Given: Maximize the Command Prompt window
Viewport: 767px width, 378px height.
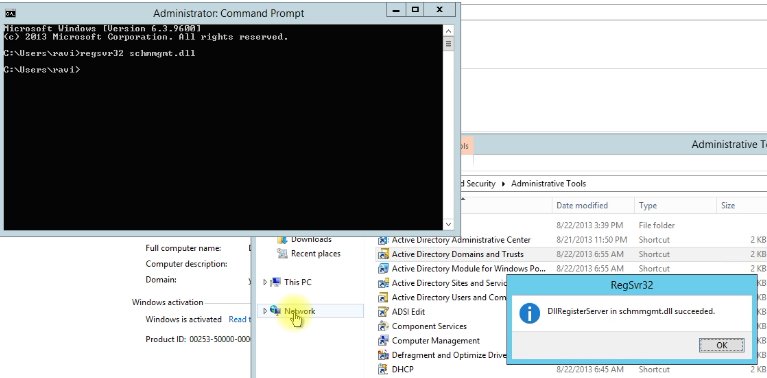Looking at the screenshot, I should tap(415, 9).
